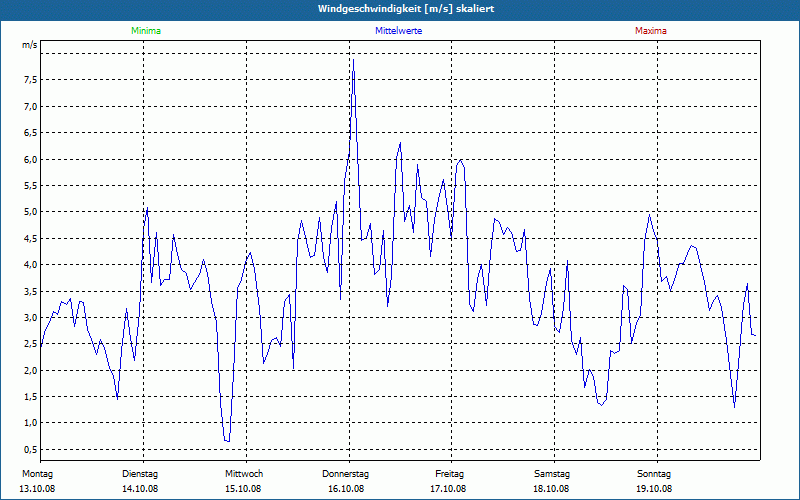Click the 3,5 y-axis value
Image resolution: width=800 pixels, height=500 pixels.
30,291
